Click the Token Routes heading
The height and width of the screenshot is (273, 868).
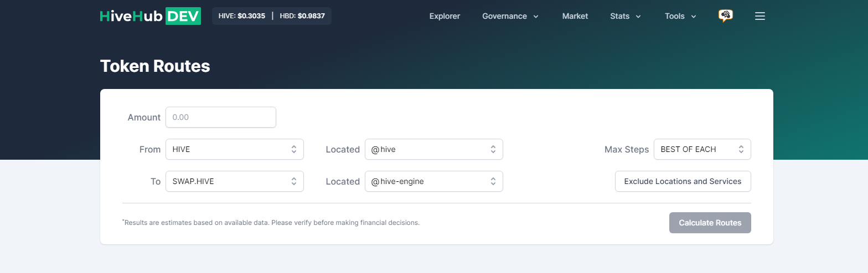[155, 66]
